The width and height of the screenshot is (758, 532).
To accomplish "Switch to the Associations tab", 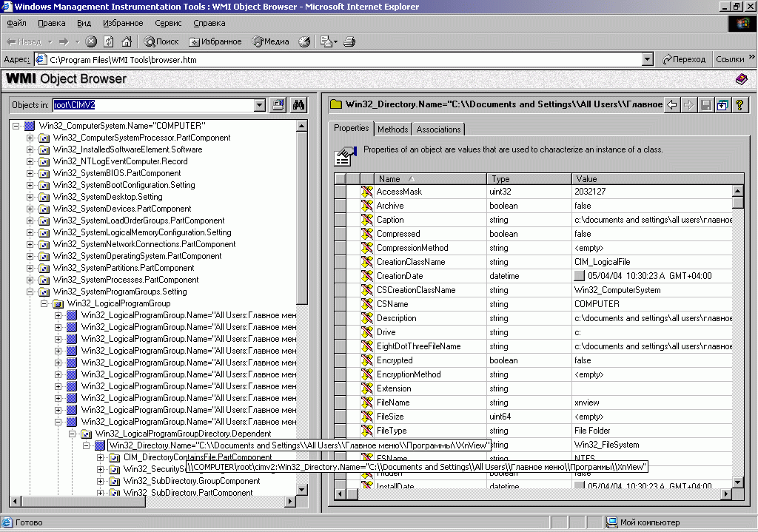I will click(438, 129).
